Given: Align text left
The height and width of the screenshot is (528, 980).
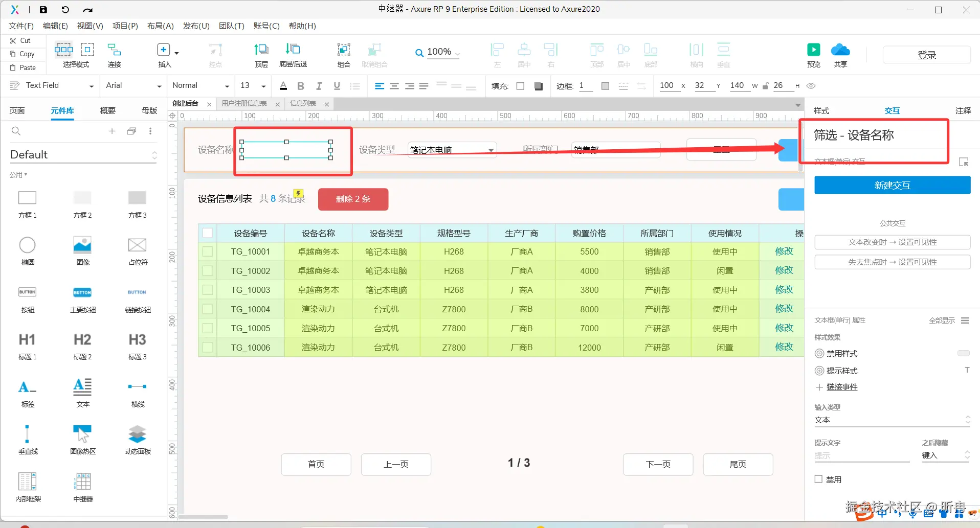Looking at the screenshot, I should pyautogui.click(x=380, y=86).
